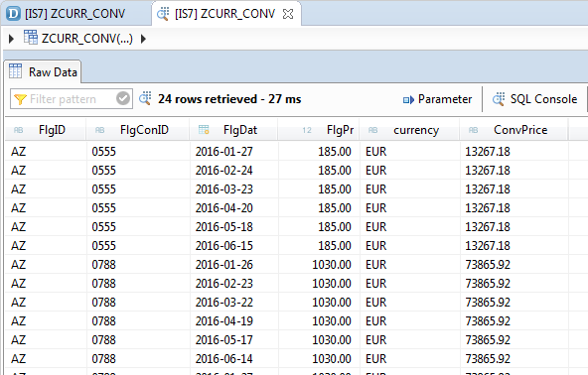588x375 pixels.
Task: Click the text type icon in currency header
Action: click(x=372, y=130)
